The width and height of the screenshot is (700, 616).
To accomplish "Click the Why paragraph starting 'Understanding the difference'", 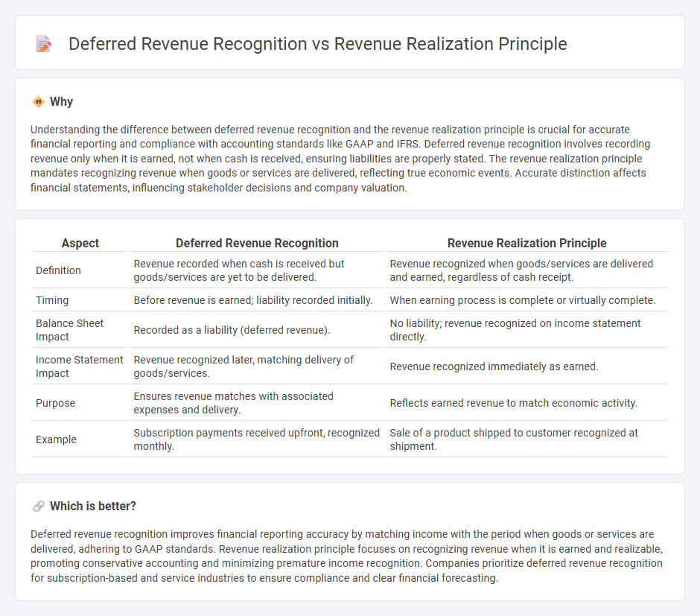I will point(340,159).
